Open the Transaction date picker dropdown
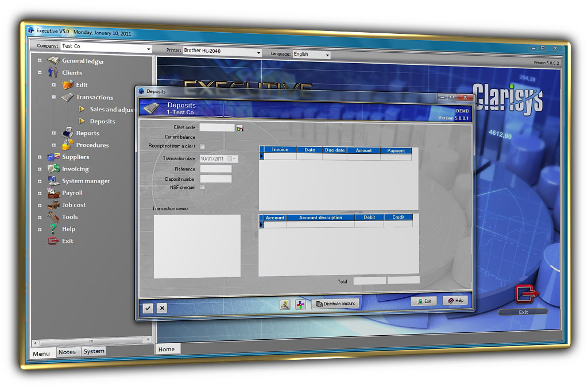The height and width of the screenshot is (392, 588). [x=234, y=159]
